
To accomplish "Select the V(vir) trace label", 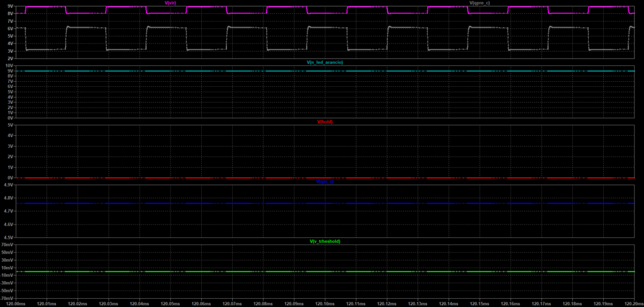I will pyautogui.click(x=170, y=3).
